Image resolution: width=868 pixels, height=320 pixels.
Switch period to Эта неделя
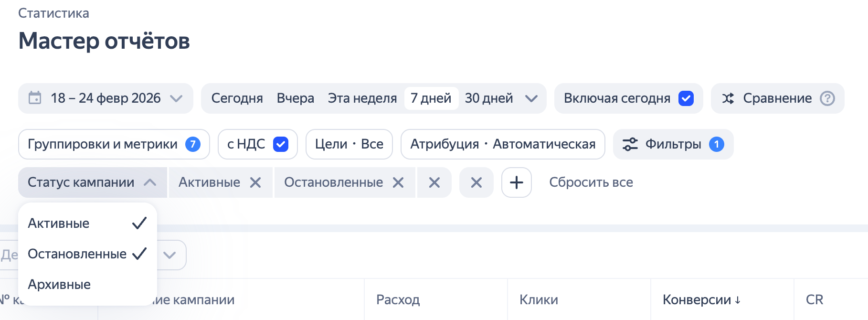coord(362,98)
